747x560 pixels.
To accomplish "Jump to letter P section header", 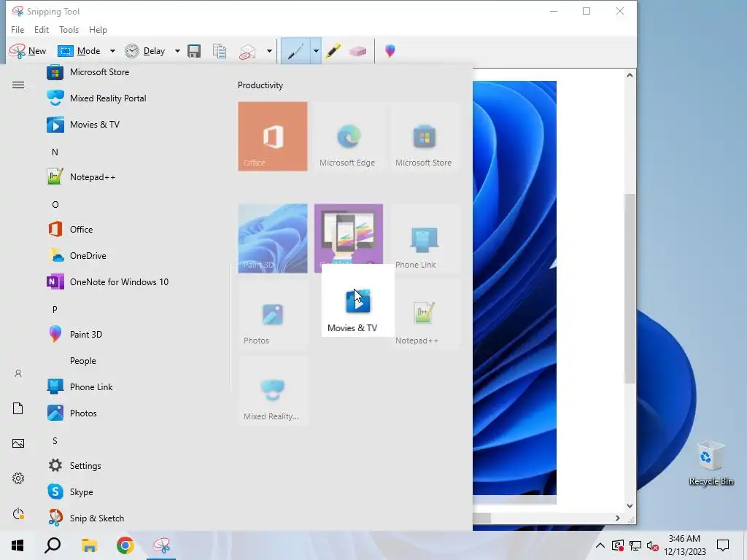I will click(x=55, y=309).
